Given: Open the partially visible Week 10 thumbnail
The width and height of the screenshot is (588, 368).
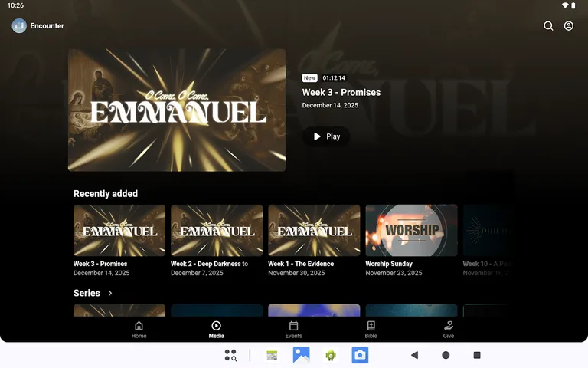Looking at the screenshot, I should (488, 230).
